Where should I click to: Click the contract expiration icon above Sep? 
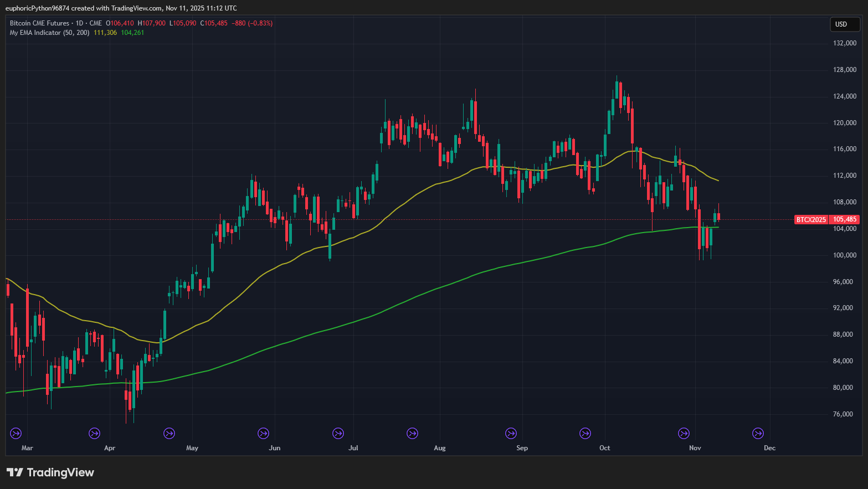(x=511, y=434)
